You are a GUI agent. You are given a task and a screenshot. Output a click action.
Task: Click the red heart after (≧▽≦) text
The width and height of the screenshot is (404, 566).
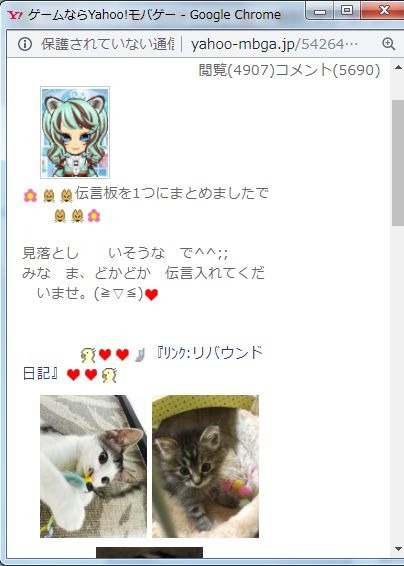(151, 295)
